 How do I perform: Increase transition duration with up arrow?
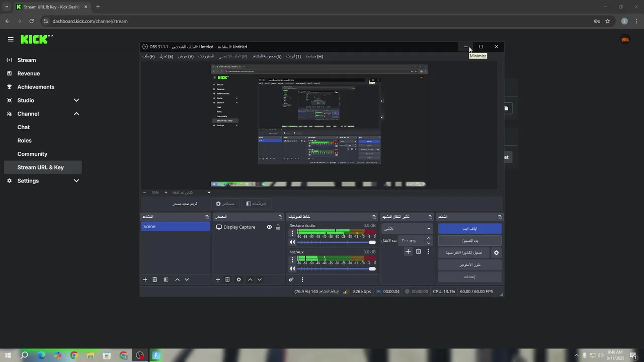point(429,238)
